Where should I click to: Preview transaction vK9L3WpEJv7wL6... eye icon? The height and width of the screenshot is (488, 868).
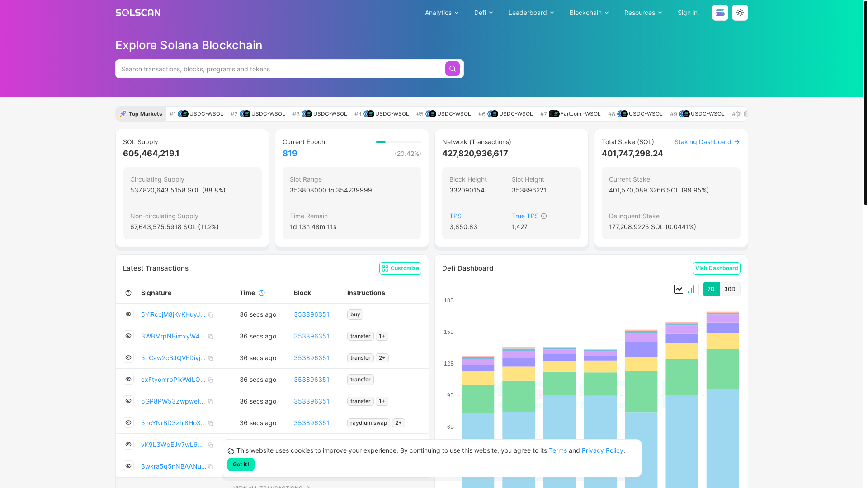pos(128,444)
